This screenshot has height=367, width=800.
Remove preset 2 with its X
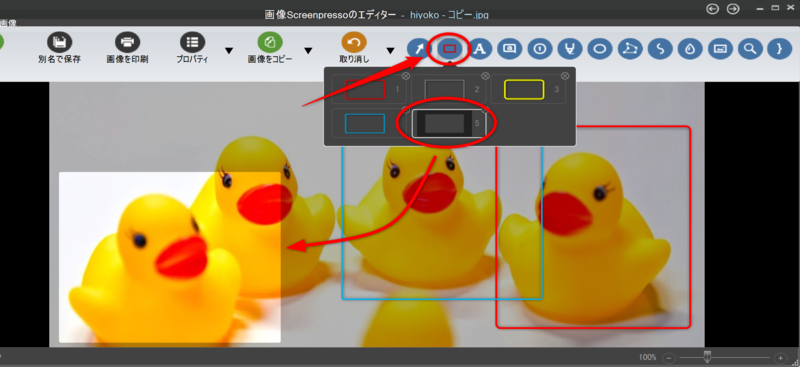coord(485,76)
